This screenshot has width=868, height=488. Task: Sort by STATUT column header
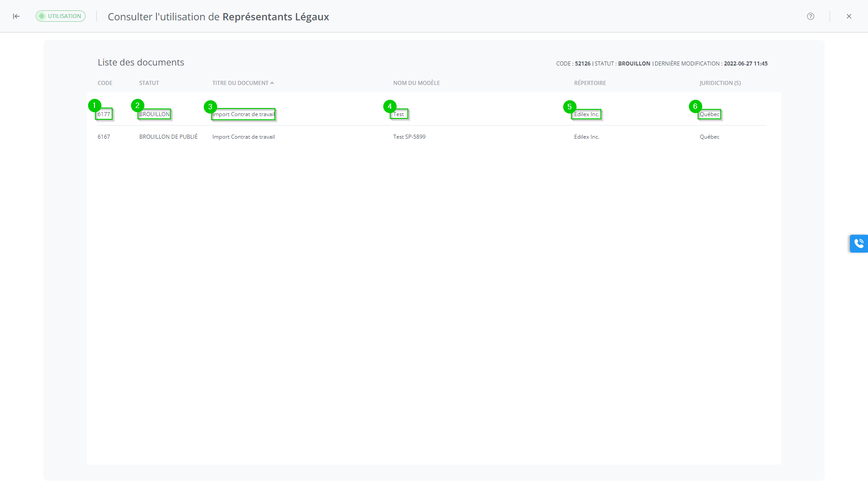coord(149,83)
